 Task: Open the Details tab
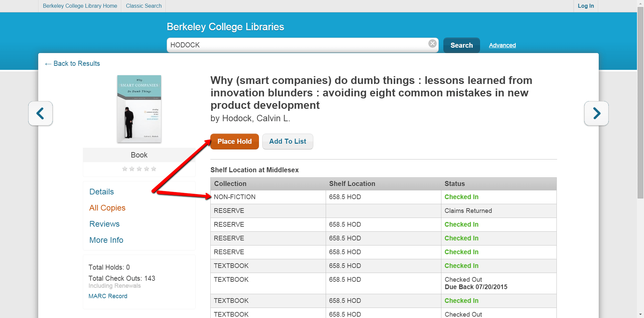[102, 192]
